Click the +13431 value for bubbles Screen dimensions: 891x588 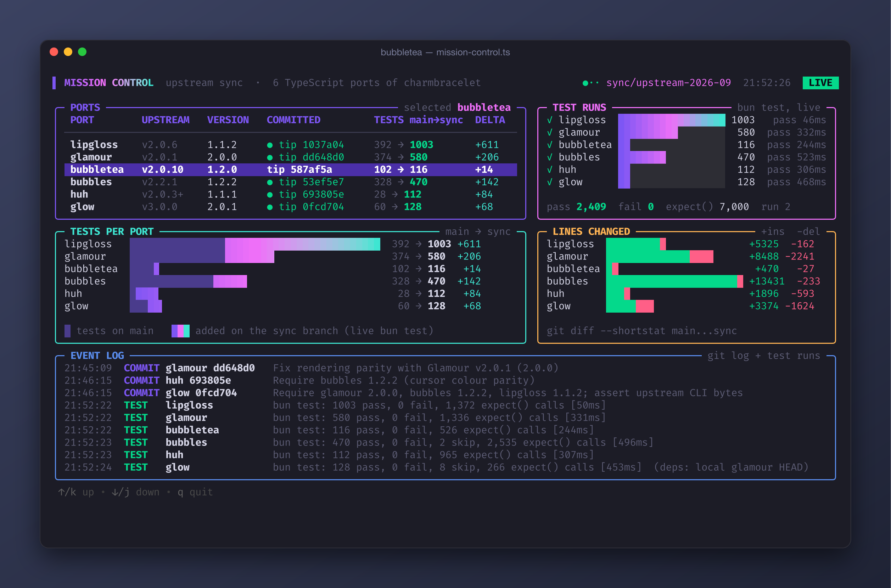pyautogui.click(x=767, y=281)
